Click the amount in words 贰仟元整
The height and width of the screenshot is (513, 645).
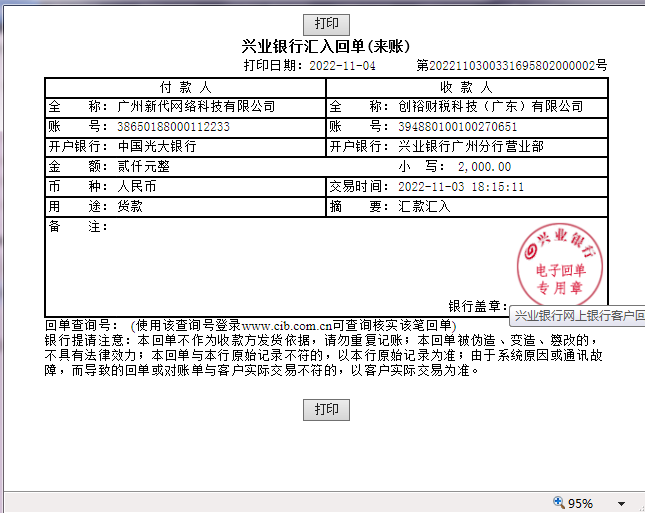[x=144, y=167]
